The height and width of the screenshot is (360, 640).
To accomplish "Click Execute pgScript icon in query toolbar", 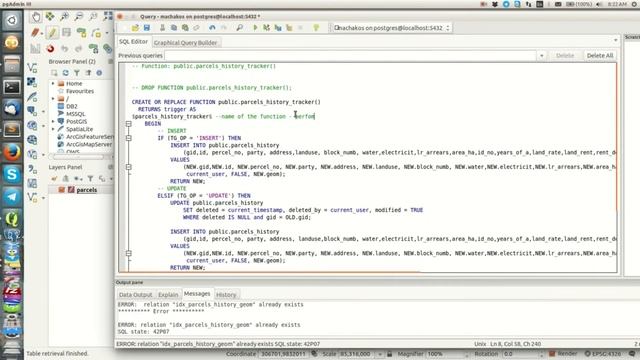I will (266, 28).
